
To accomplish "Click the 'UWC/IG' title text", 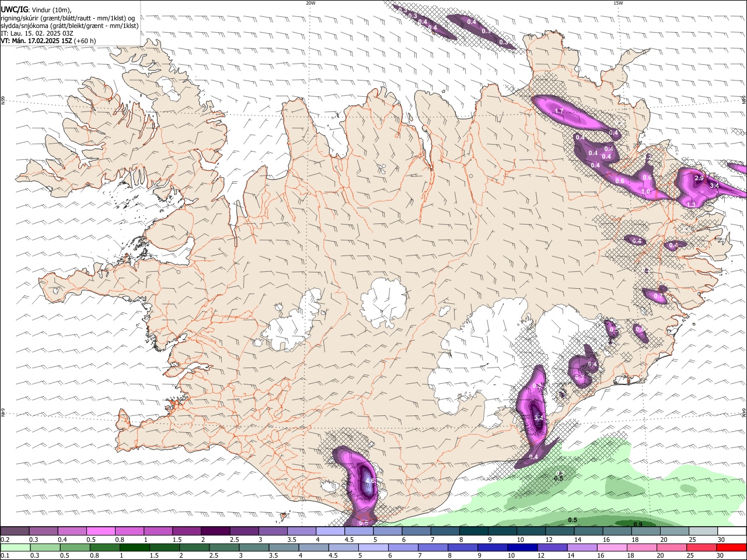I will click(15, 10).
